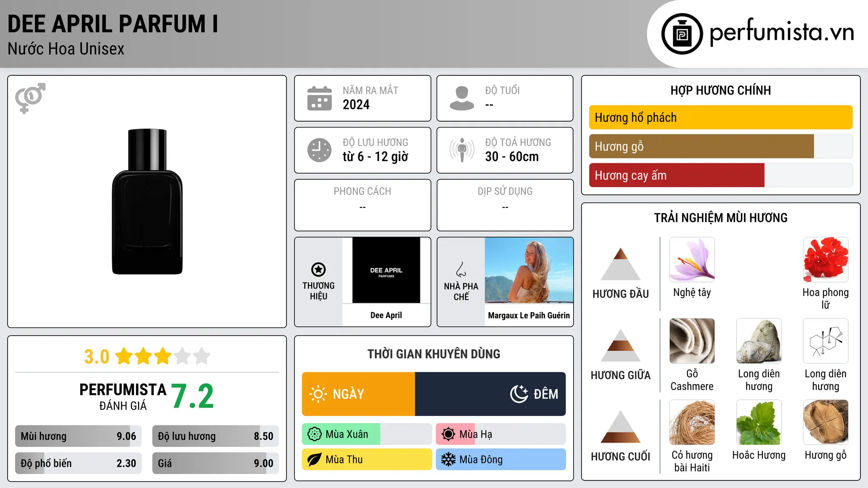This screenshot has height=488, width=868.
Task: Click the sun icon for Mùa Hạ
Action: pyautogui.click(x=448, y=434)
